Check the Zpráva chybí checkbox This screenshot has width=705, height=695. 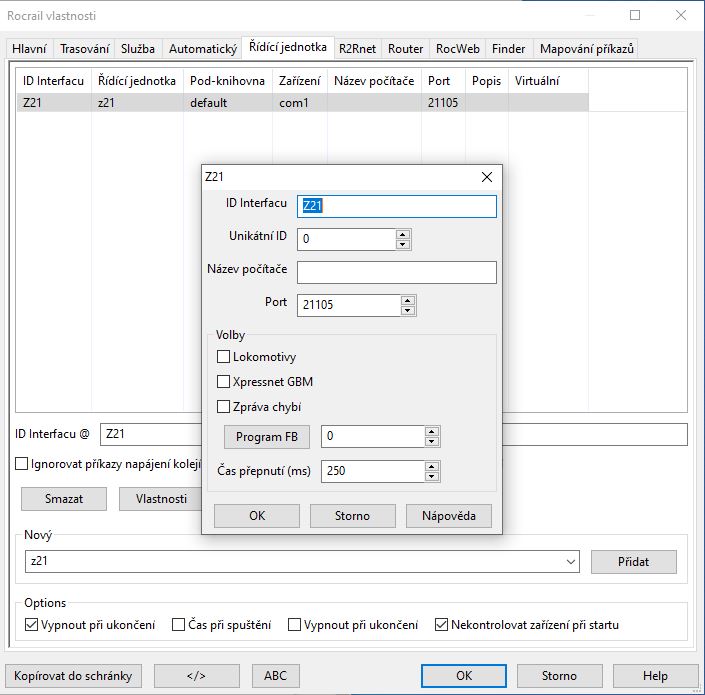click(224, 407)
